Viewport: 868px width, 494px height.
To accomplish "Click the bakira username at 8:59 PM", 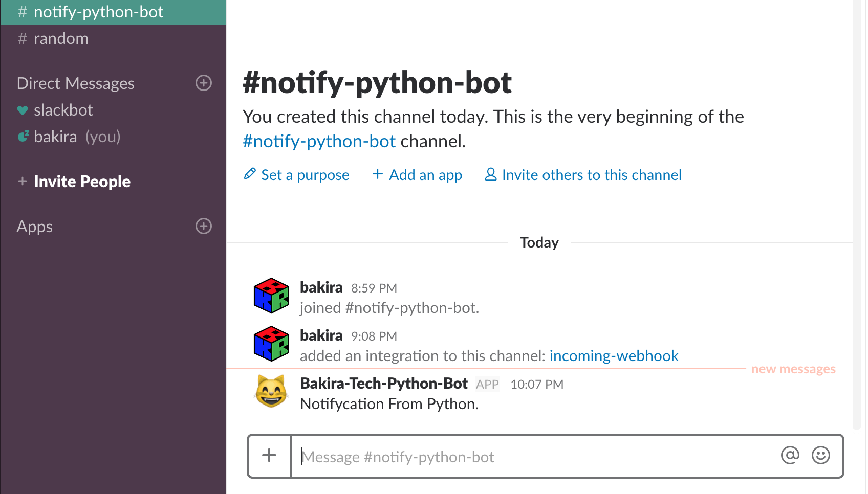I will pyautogui.click(x=321, y=287).
